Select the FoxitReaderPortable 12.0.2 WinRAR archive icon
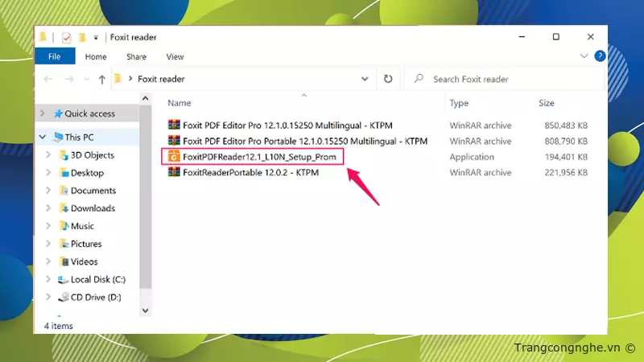Screen dimensions: 644x362 (x=173, y=173)
